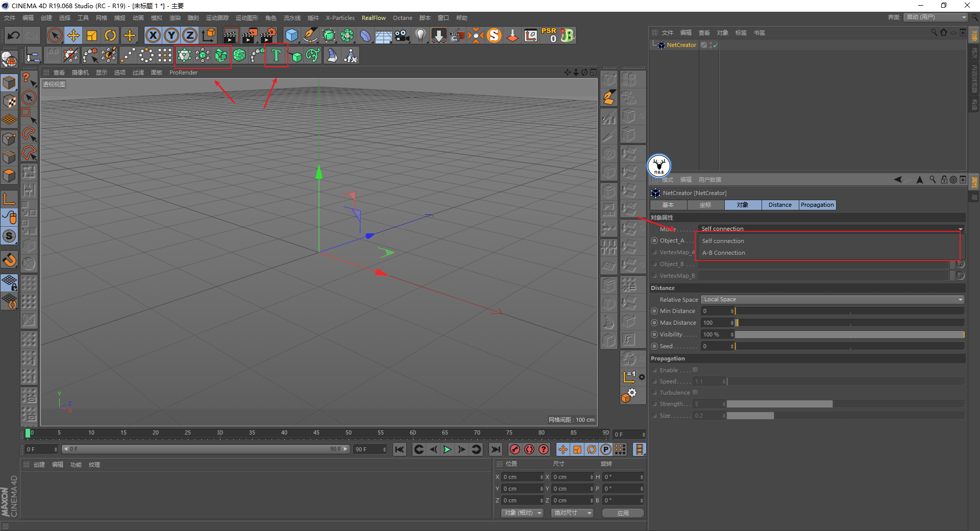
Task: Choose Self connection in the open list
Action: pyautogui.click(x=723, y=241)
